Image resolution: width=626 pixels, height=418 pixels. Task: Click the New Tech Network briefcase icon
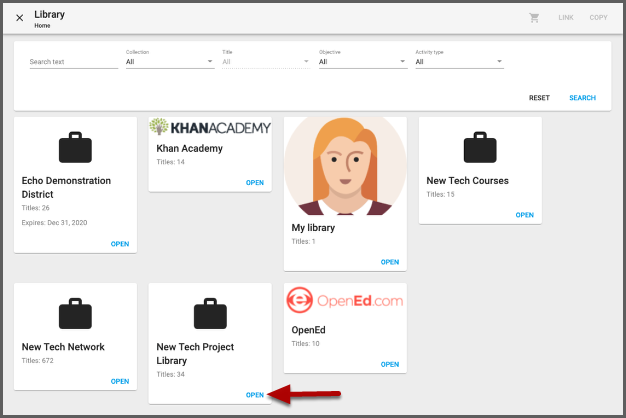point(75,315)
